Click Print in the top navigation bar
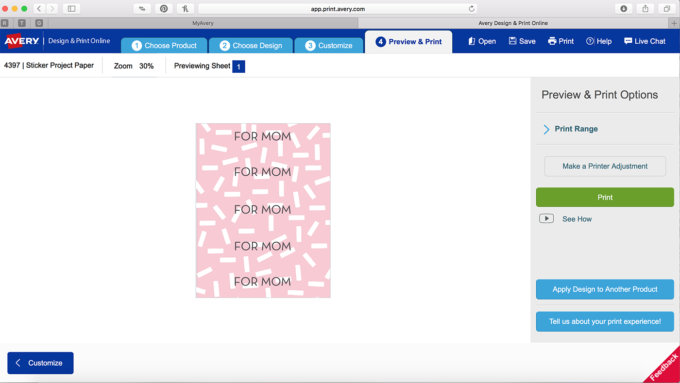 [x=561, y=41]
